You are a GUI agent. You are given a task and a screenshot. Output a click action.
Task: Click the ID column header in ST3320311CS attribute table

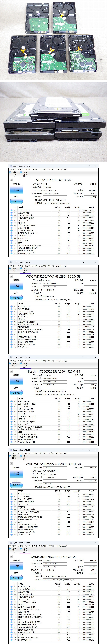point(15,207)
